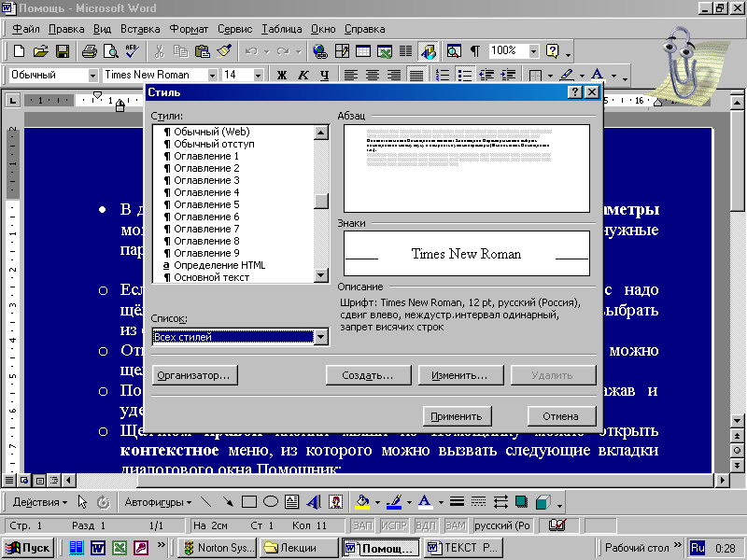
Task: Toggle Document Map icon
Action: [x=454, y=51]
